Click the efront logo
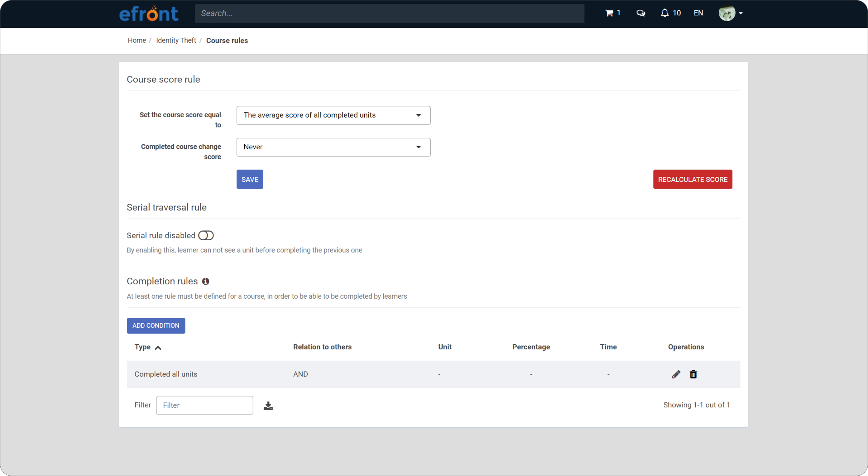The height and width of the screenshot is (476, 868). pos(149,14)
